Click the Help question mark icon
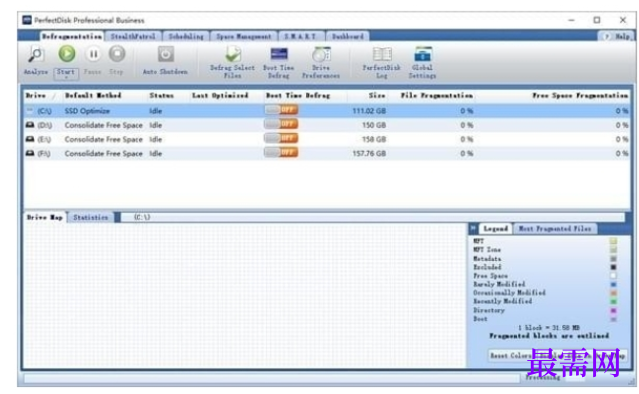 tap(606, 37)
